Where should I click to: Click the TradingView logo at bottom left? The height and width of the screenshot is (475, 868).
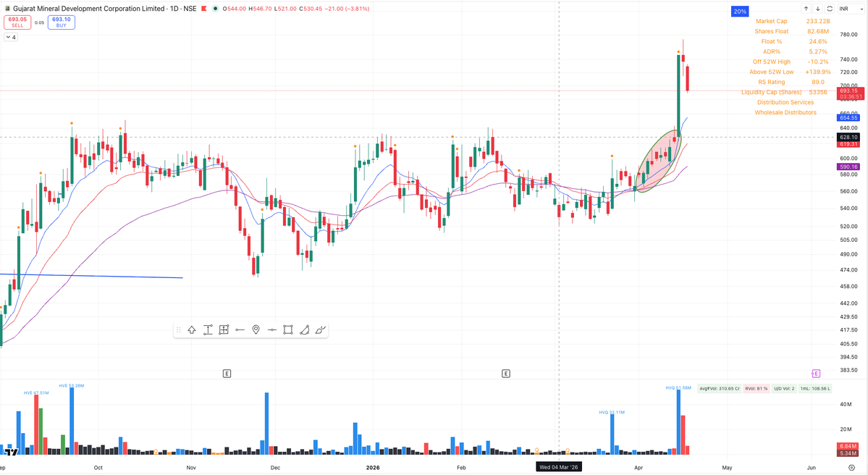pos(11,452)
